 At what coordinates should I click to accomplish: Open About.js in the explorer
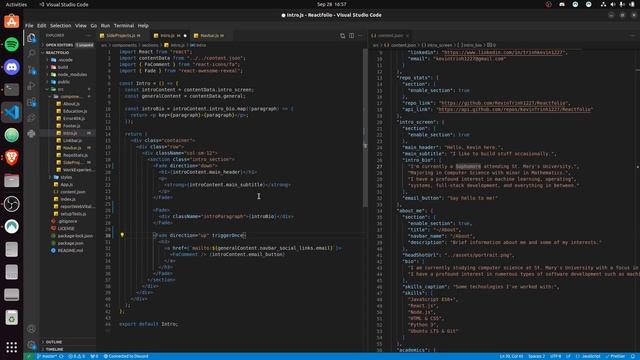pyautogui.click(x=71, y=104)
